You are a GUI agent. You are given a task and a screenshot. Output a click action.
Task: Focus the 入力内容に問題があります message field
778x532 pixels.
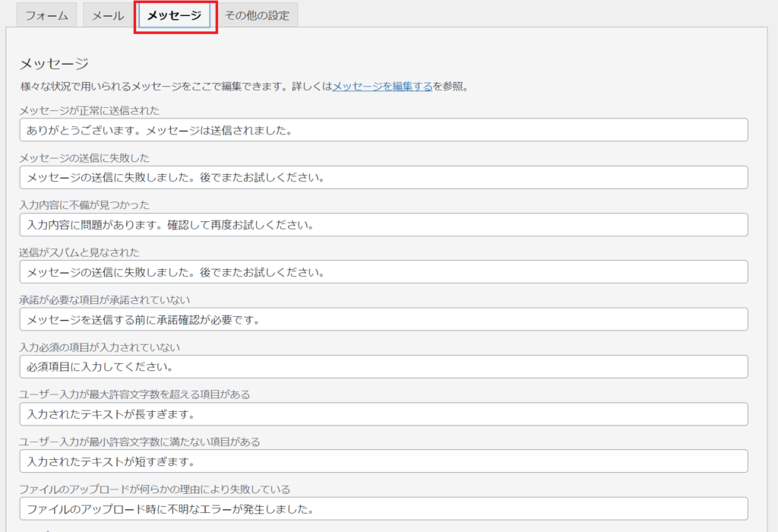coord(384,225)
